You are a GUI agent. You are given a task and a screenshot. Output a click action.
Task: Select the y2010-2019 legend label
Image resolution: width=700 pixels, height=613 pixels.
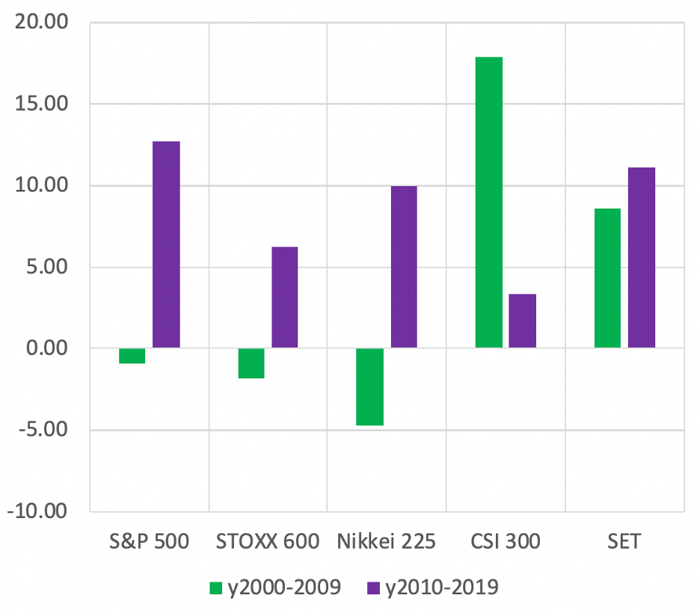(442, 588)
